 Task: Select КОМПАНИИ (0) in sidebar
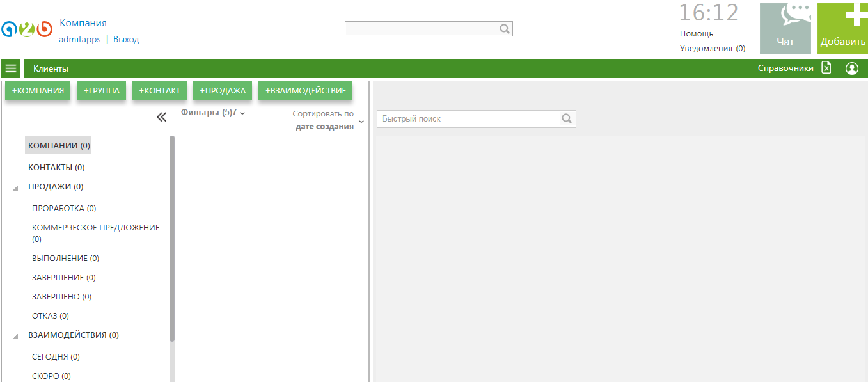(x=58, y=145)
